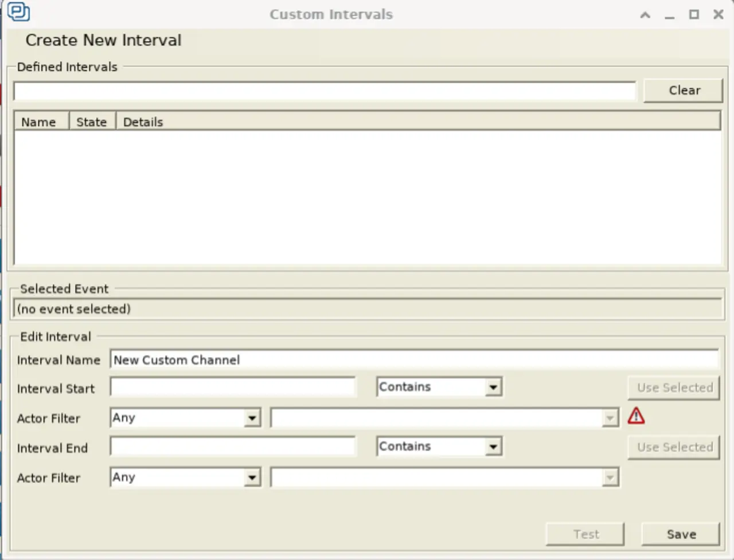Open Interval Start Contains dropdown
This screenshot has width=734, height=560.
[x=493, y=387]
